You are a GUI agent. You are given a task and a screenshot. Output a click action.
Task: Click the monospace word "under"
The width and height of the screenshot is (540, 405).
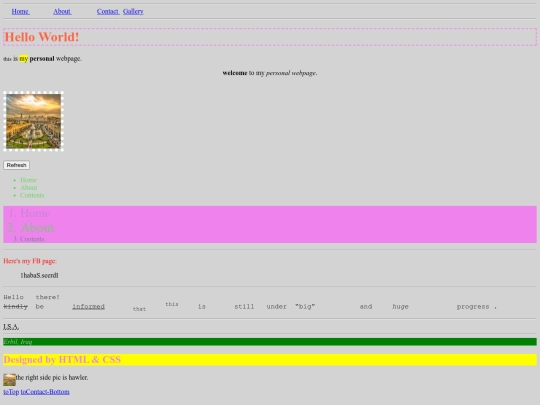click(277, 307)
